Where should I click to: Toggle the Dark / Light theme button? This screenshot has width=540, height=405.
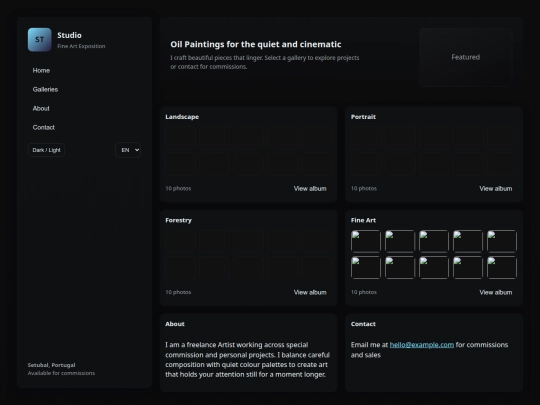(x=46, y=150)
